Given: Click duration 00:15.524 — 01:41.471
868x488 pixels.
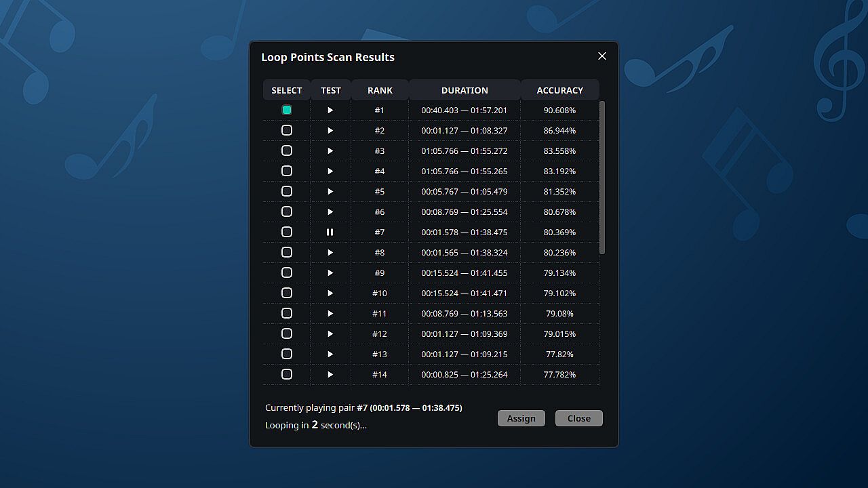Looking at the screenshot, I should pyautogui.click(x=465, y=293).
